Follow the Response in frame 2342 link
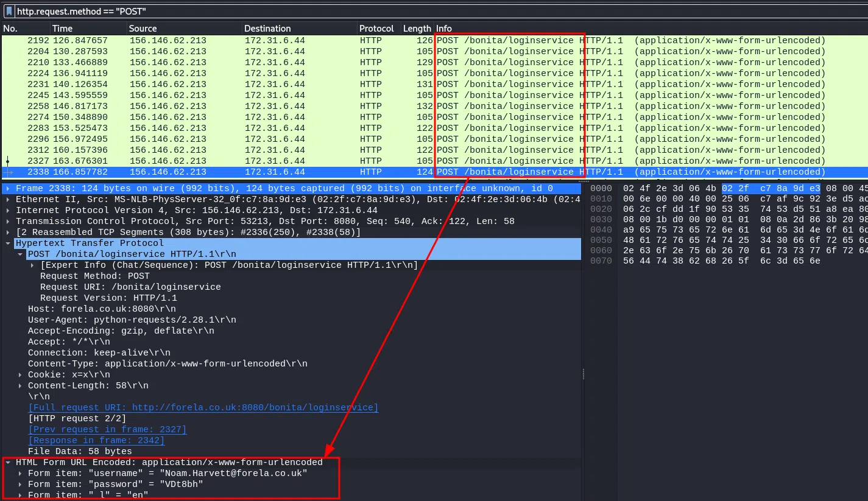 pos(96,441)
